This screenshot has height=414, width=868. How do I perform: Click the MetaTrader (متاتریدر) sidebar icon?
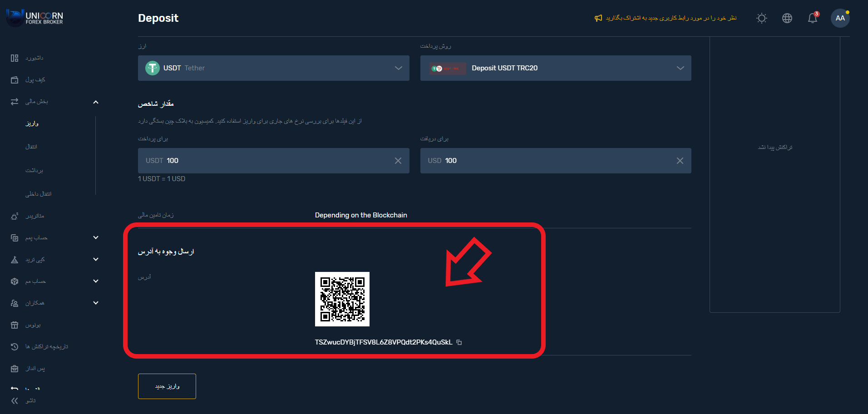click(15, 216)
